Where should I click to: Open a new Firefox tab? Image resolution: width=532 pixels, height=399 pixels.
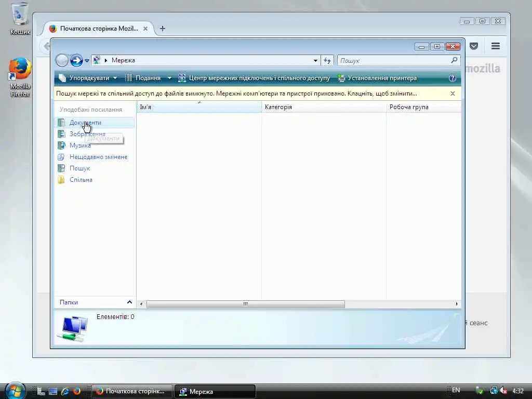pos(162,29)
